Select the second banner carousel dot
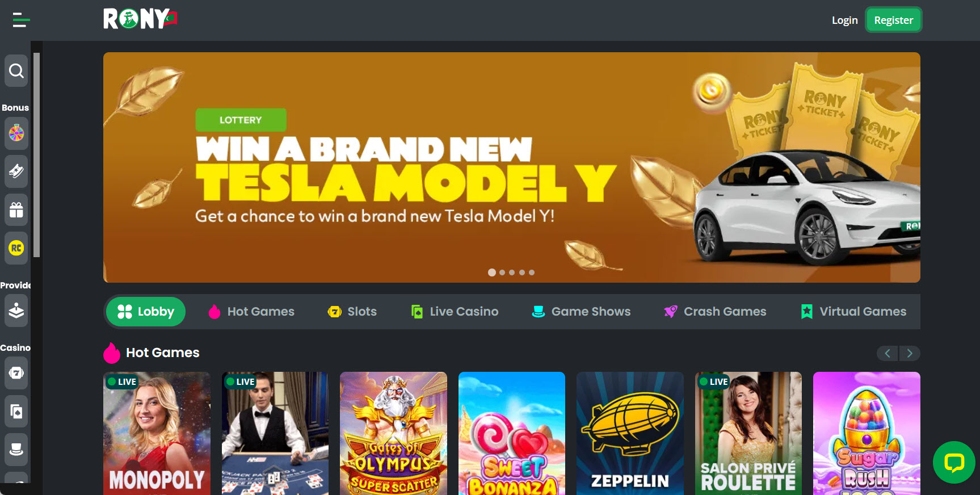The height and width of the screenshot is (495, 980). 502,272
